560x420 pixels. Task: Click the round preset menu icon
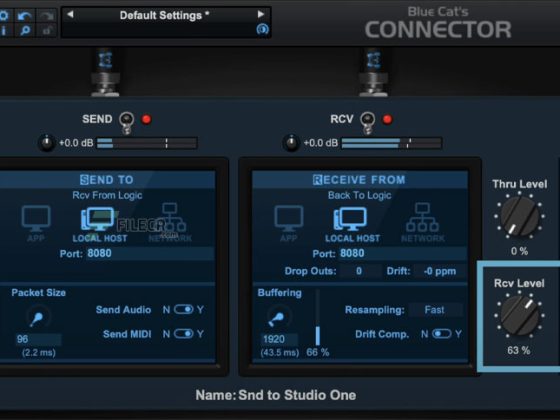pyautogui.click(x=262, y=29)
